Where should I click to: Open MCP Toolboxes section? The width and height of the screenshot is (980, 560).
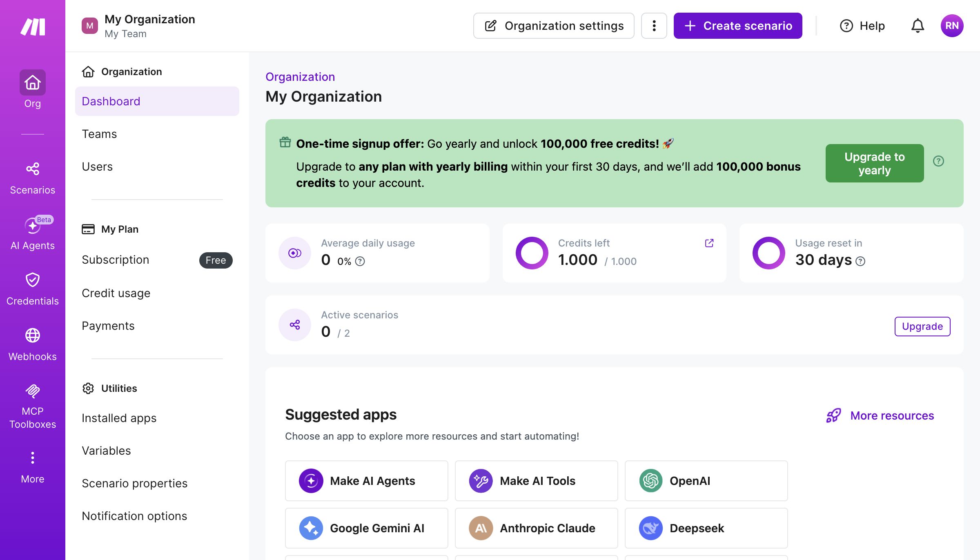[x=33, y=407]
